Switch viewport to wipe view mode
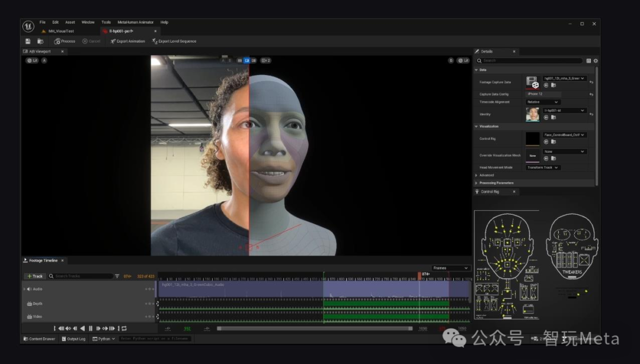The height and width of the screenshot is (364, 640). point(247,60)
